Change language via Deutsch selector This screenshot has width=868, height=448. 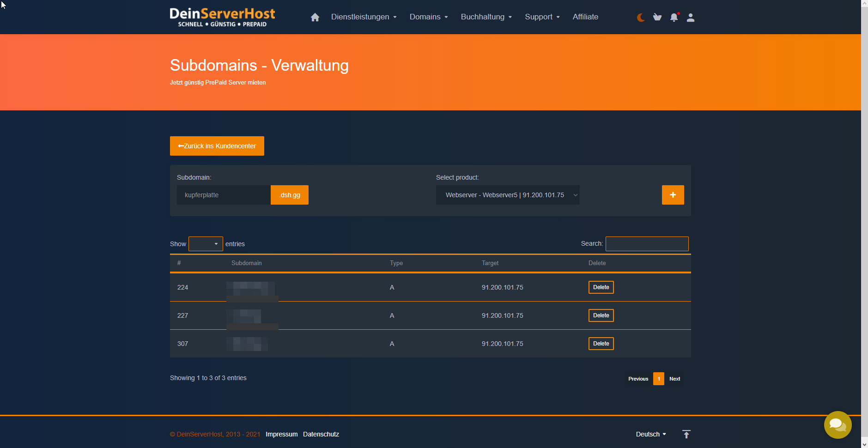tap(650, 434)
